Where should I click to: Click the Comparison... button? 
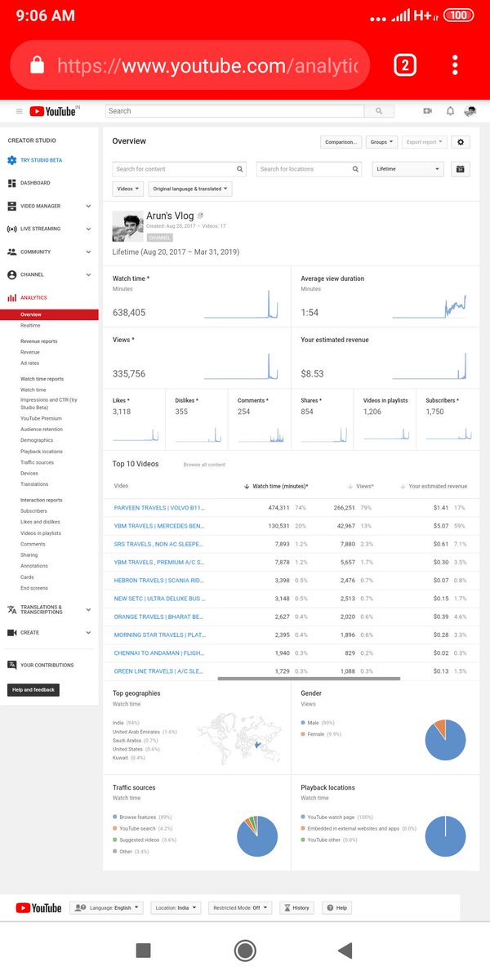[341, 141]
